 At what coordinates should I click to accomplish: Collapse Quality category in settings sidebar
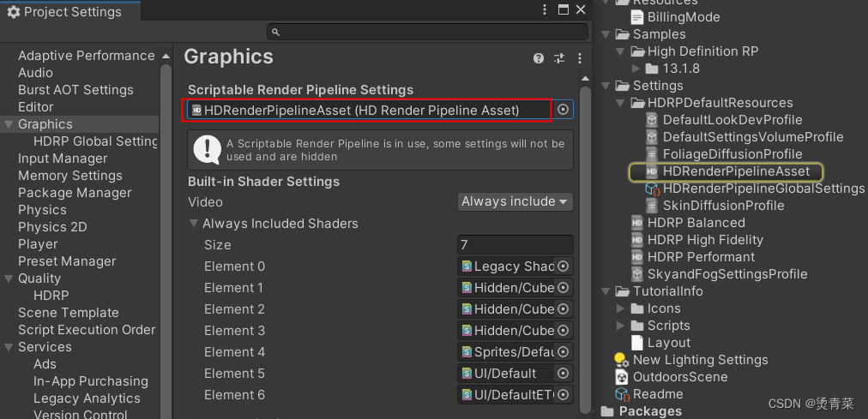coord(9,278)
